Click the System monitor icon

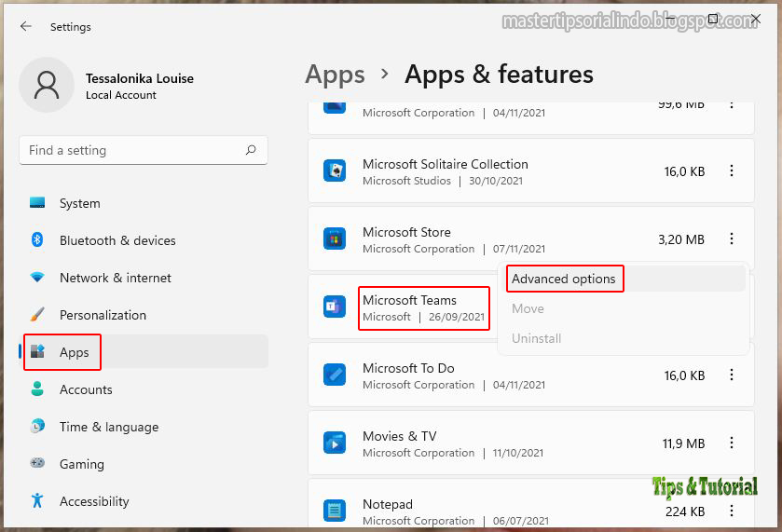(37, 202)
